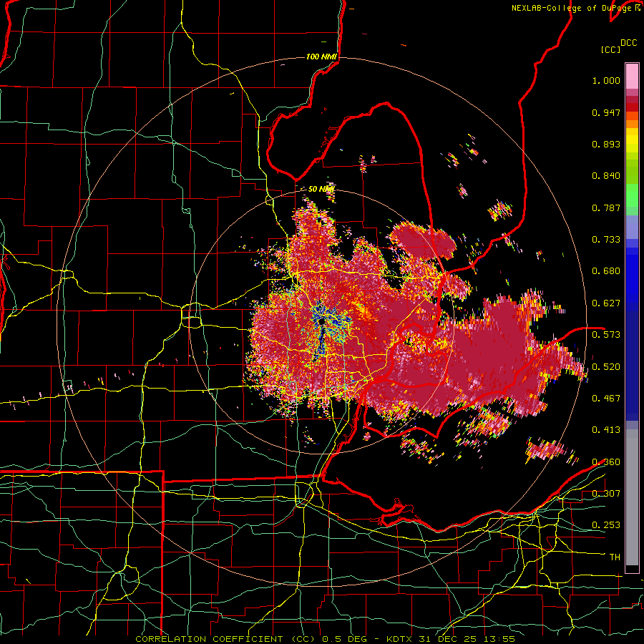The height and width of the screenshot is (644, 644).
Task: Click the 0.680 legend value
Action: (x=606, y=271)
